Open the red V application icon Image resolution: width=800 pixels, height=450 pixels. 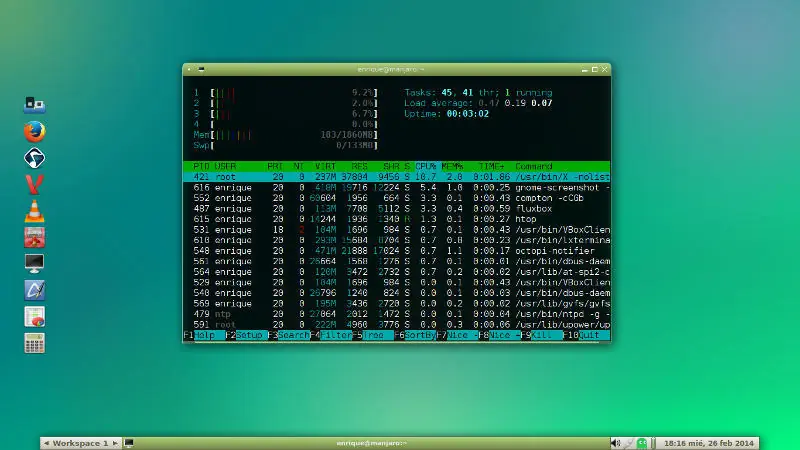tap(35, 184)
